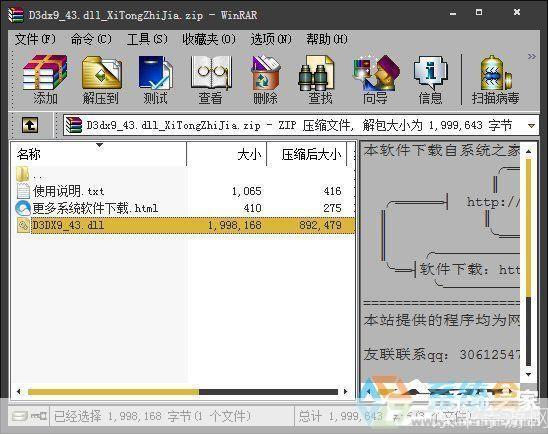The image size is (548, 434).
Task: Sort by the 压缩后大小 column header
Action: (307, 154)
